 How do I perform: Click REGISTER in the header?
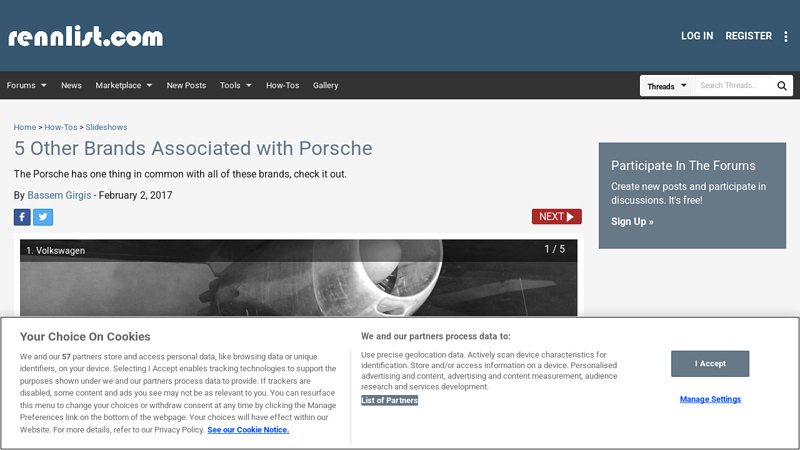748,36
